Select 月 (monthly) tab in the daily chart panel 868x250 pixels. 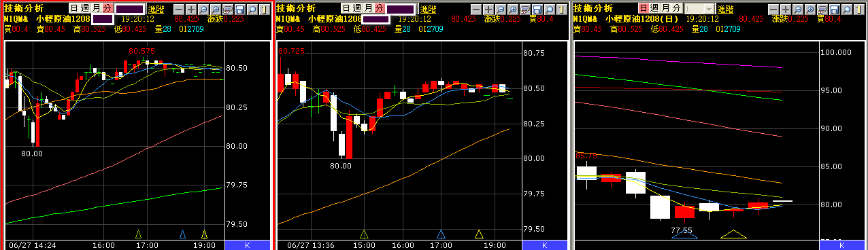point(665,8)
